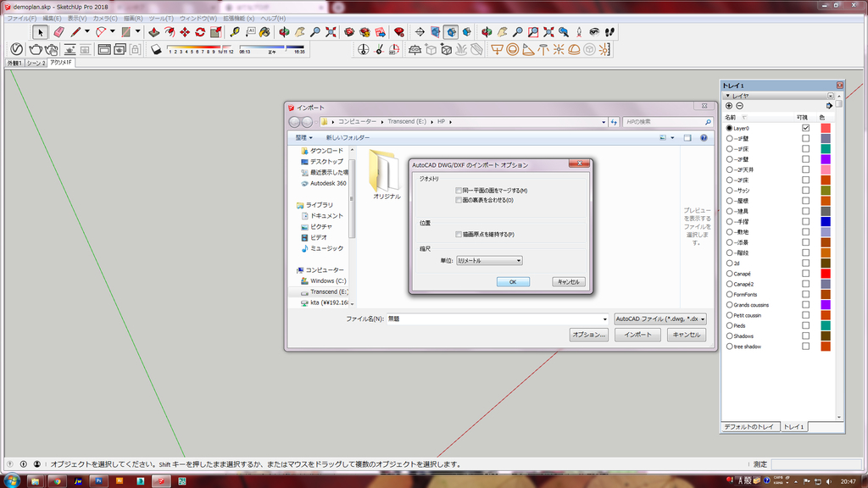
Task: Click キャンセル in the import file dialog
Action: [x=687, y=335]
